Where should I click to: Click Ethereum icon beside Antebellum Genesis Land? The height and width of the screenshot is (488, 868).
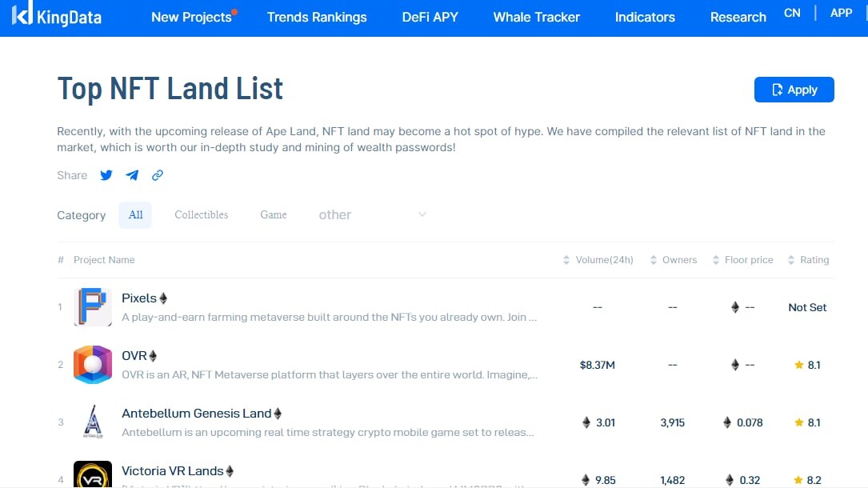click(278, 414)
